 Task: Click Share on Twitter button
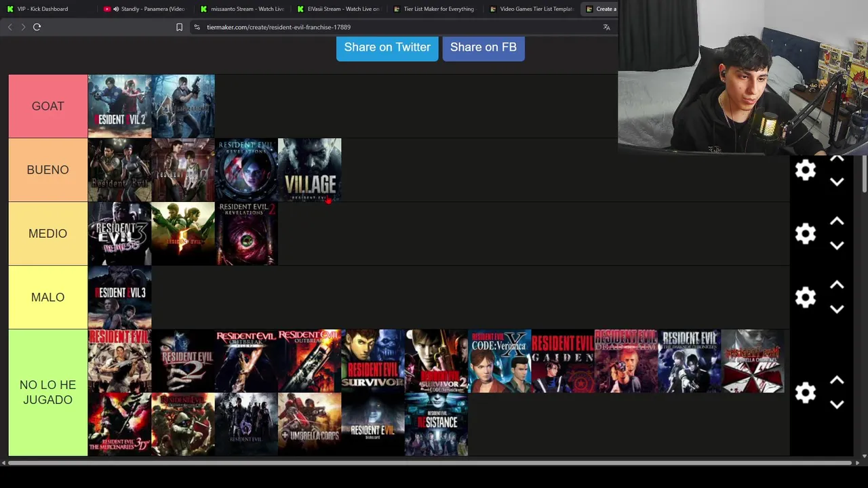[387, 47]
